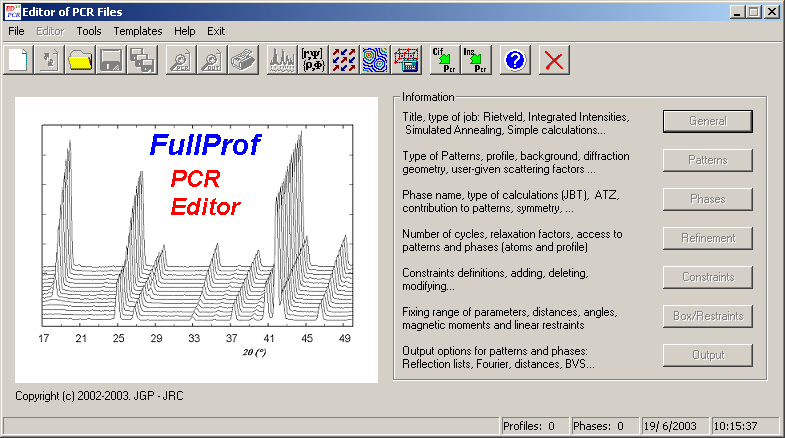Open a PCR file with the yellow folder icon
This screenshot has height=438, width=785.
(80, 60)
